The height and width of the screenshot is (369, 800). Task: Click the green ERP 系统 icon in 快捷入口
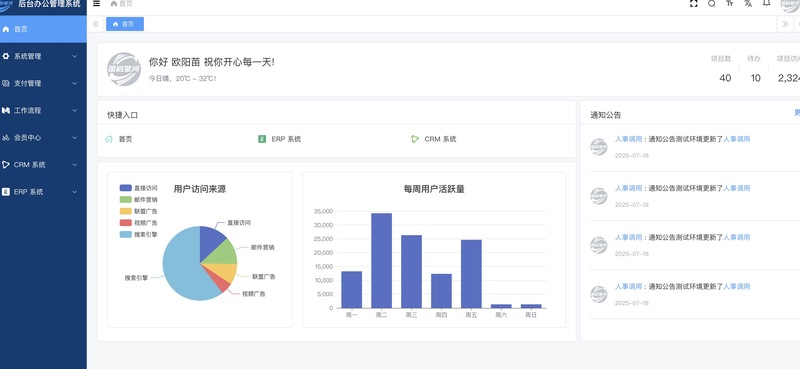(262, 139)
